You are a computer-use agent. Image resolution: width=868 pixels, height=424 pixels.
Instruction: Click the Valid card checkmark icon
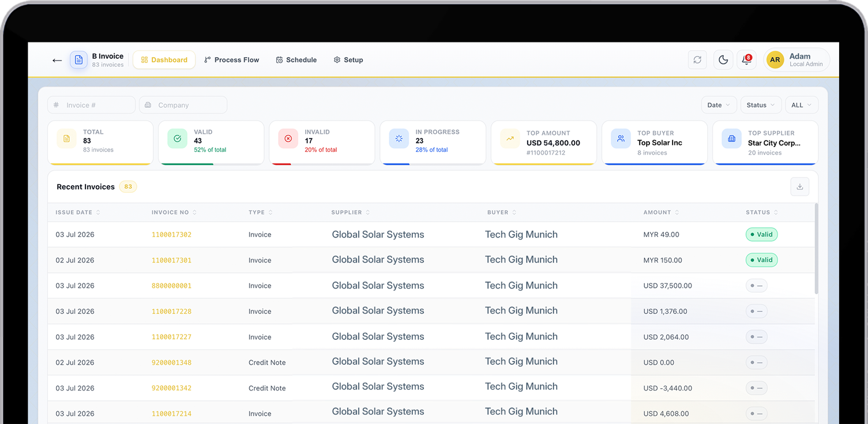pyautogui.click(x=177, y=139)
